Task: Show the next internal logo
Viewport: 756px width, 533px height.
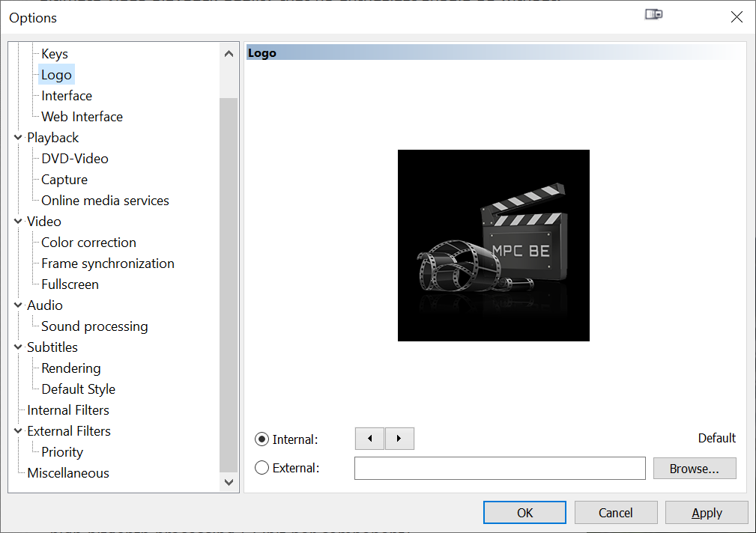Action: [399, 439]
